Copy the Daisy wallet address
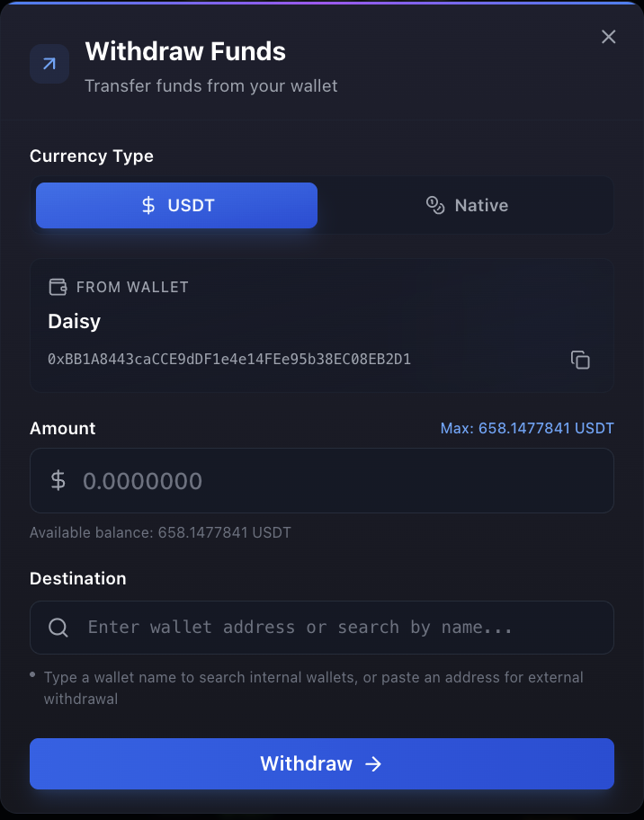 tap(580, 359)
